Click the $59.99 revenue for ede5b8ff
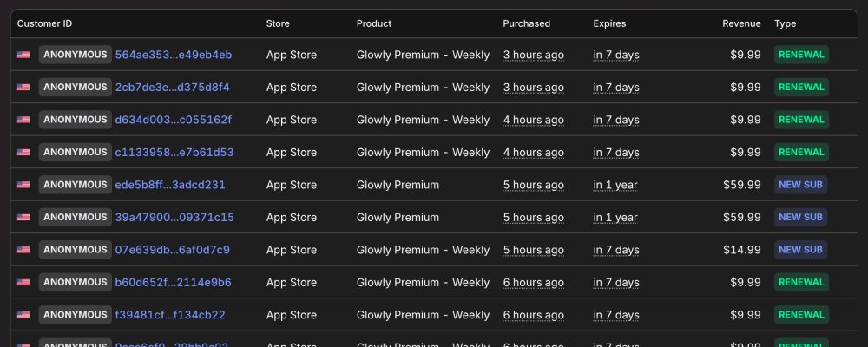The width and height of the screenshot is (868, 347). [741, 185]
